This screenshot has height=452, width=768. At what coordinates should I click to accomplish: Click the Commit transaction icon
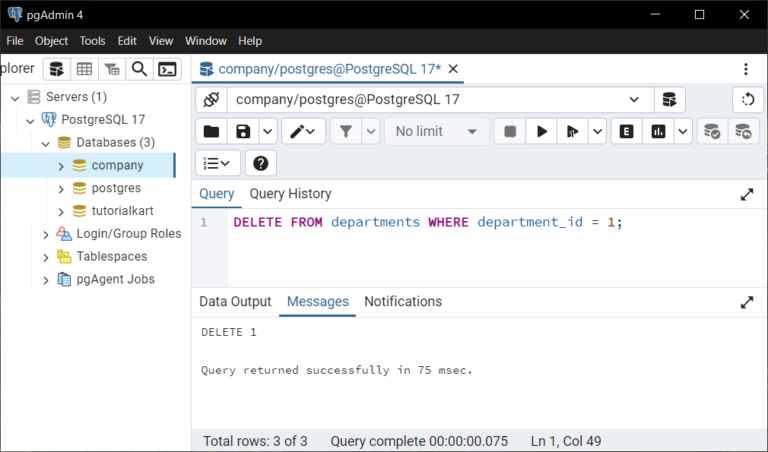[x=712, y=131]
